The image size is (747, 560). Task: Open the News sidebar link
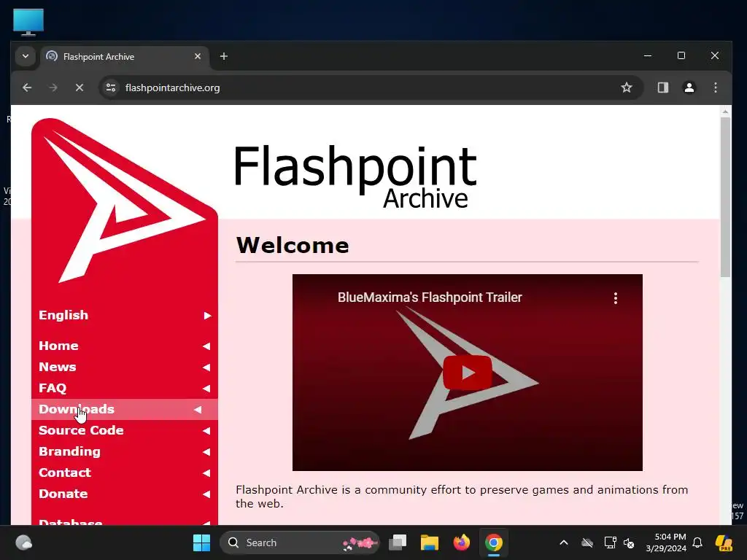click(124, 367)
